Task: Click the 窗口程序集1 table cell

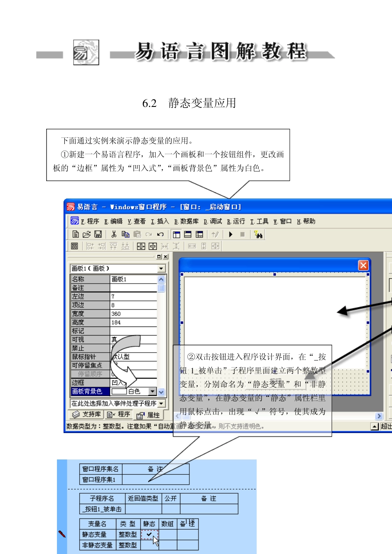Action: pyautogui.click(x=101, y=480)
